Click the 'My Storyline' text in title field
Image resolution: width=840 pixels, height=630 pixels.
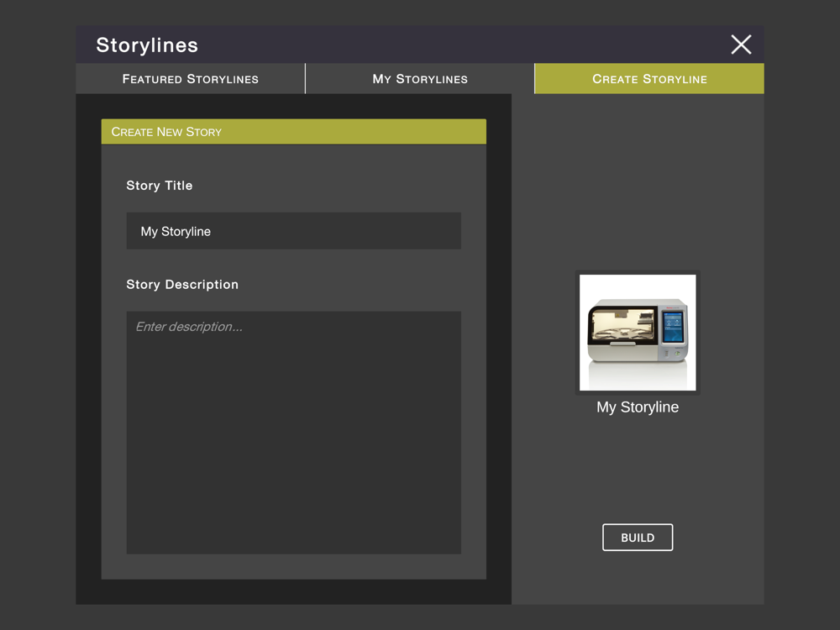point(176,232)
